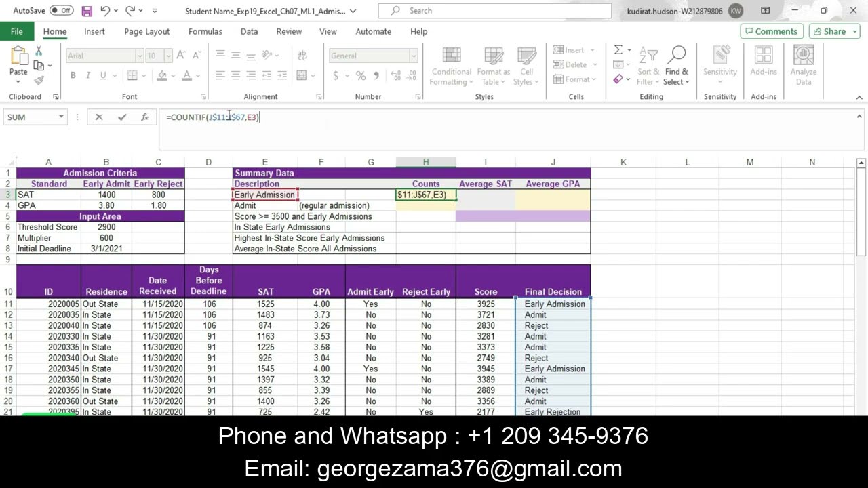The width and height of the screenshot is (868, 488).
Task: Expand the formula bar
Action: click(859, 117)
